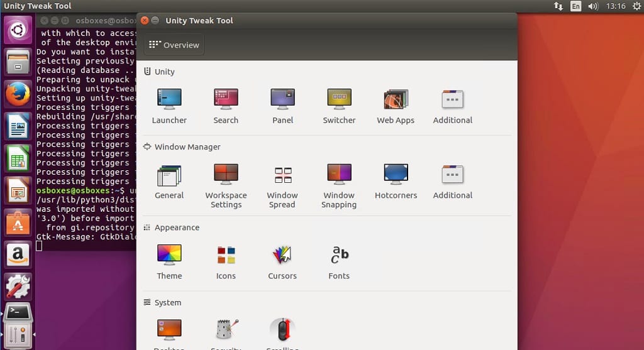This screenshot has height=350, width=644.
Task: Launch LibreOffice Calc from the dock
Action: 18,158
